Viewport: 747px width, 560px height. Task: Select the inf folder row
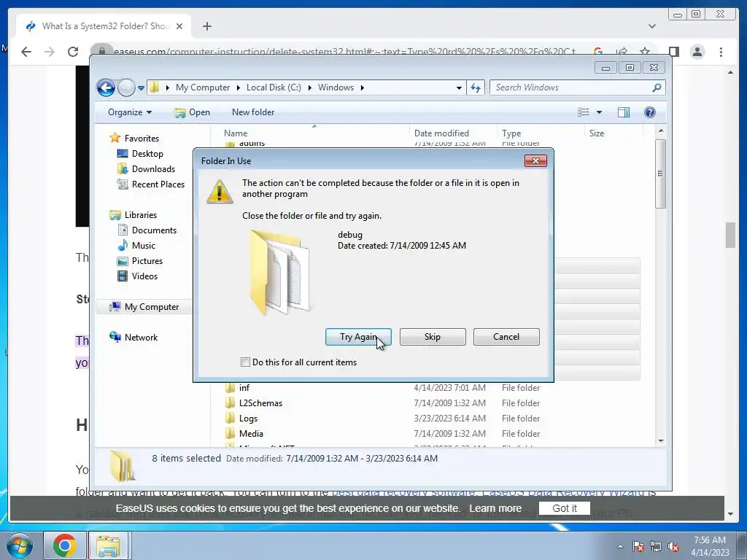(x=431, y=388)
